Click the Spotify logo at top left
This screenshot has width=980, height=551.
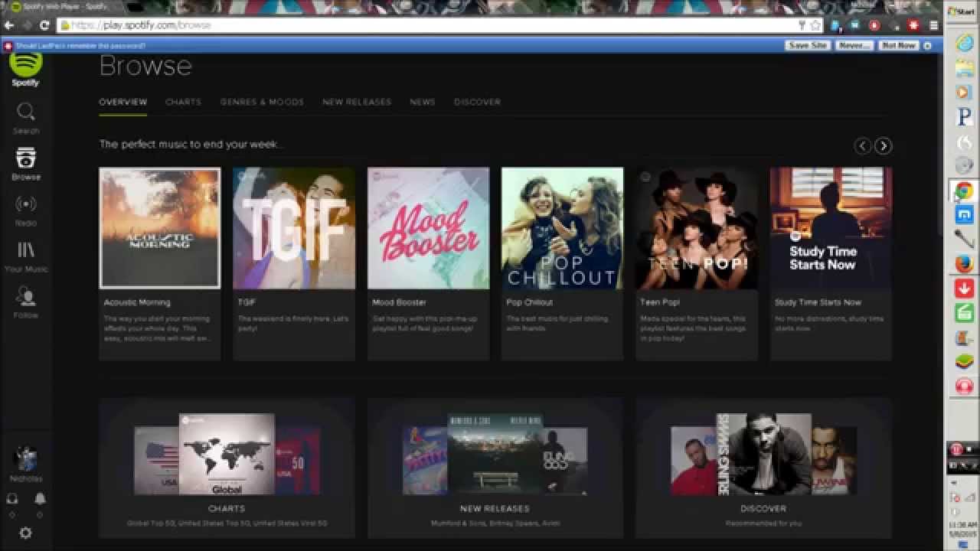(25, 67)
